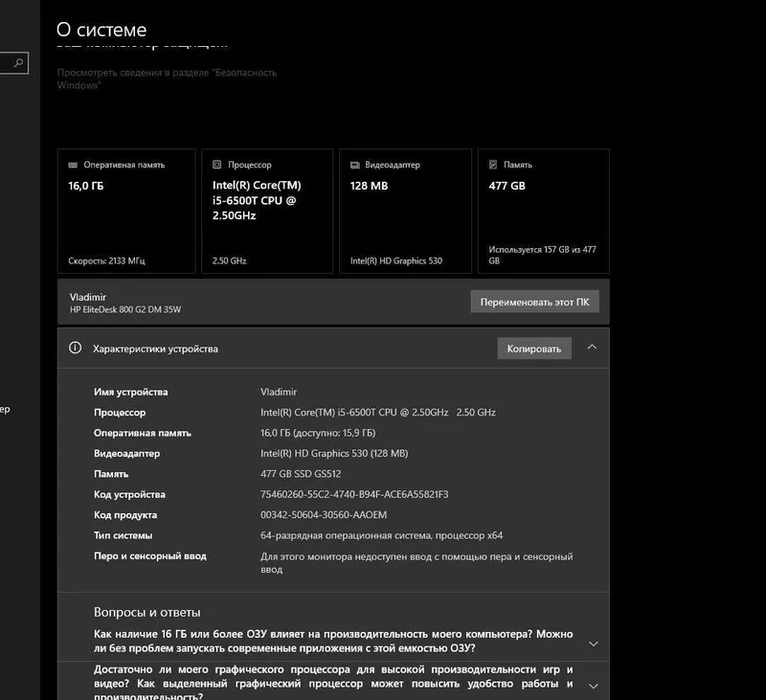Click the processor chip icon
Viewport: 766px width, 700px height.
pyautogui.click(x=217, y=165)
